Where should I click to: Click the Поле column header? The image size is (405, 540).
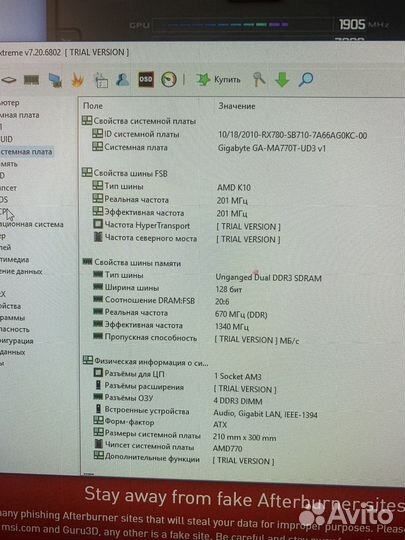(93, 106)
